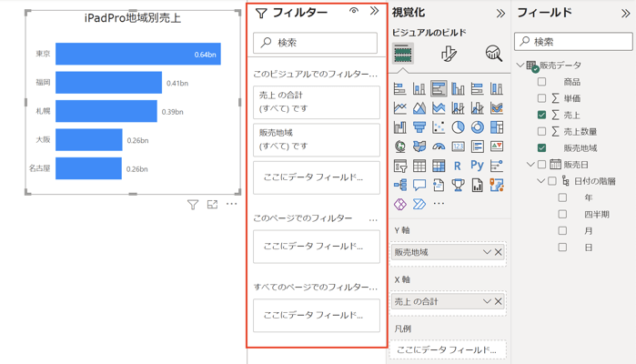636x364 pixels.
Task: Toggle filter pane visibility eye icon
Action: tap(354, 11)
